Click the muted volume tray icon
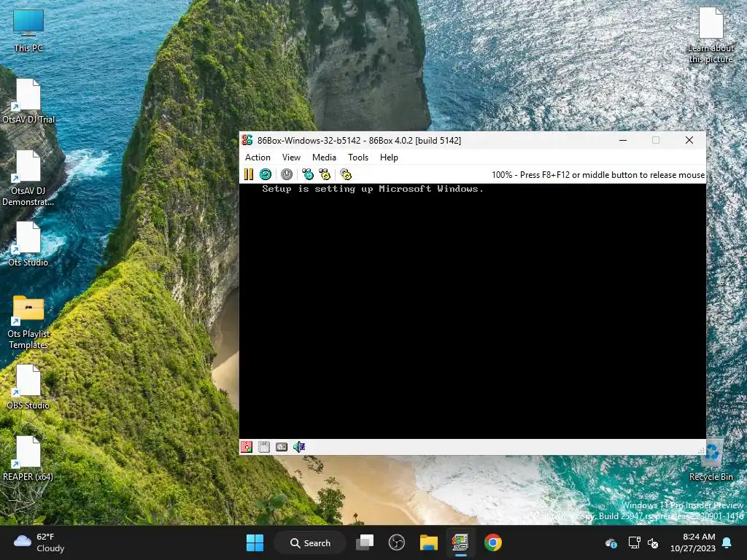 (653, 542)
